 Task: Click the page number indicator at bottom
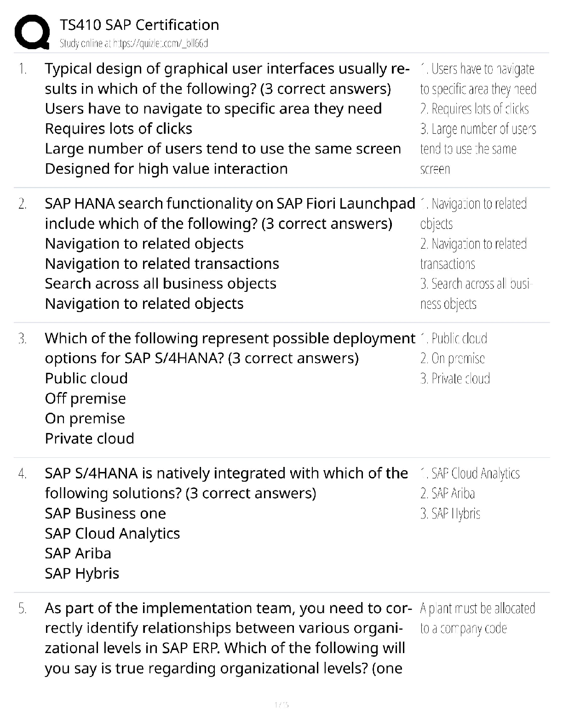pyautogui.click(x=281, y=705)
